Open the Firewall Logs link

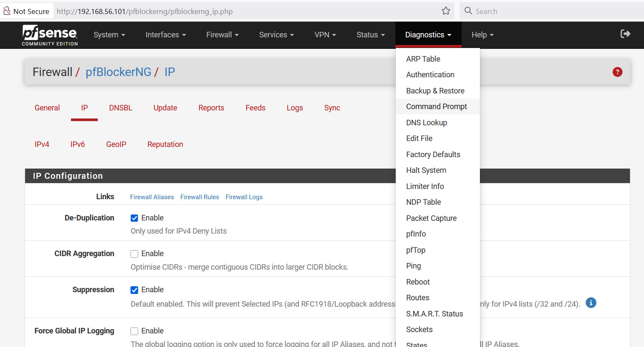pyautogui.click(x=244, y=197)
